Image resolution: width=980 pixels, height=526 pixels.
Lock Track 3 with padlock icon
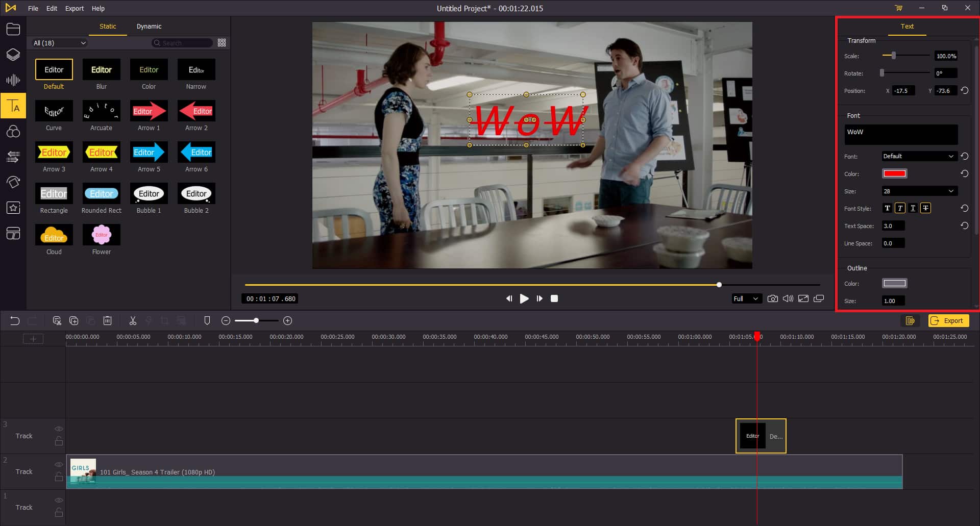pos(59,441)
